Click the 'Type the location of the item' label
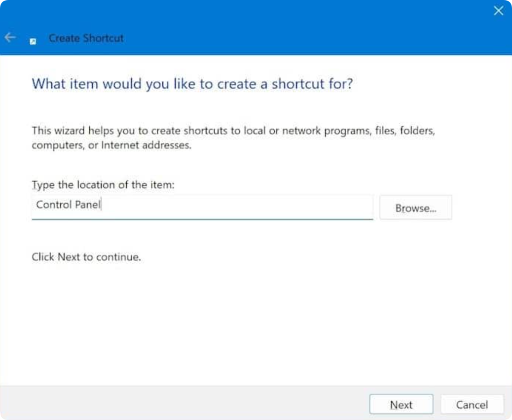Image resolution: width=512 pixels, height=420 pixels. [103, 185]
